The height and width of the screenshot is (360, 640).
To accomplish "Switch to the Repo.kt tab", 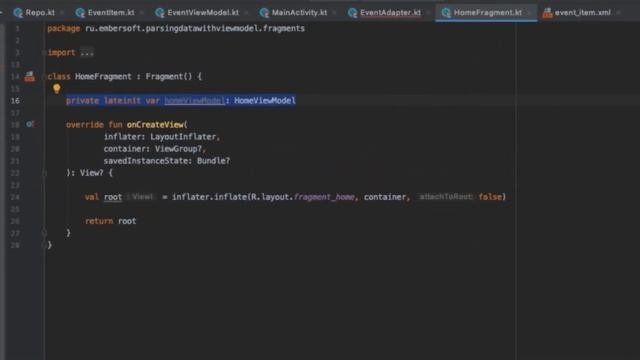I will click(40, 13).
